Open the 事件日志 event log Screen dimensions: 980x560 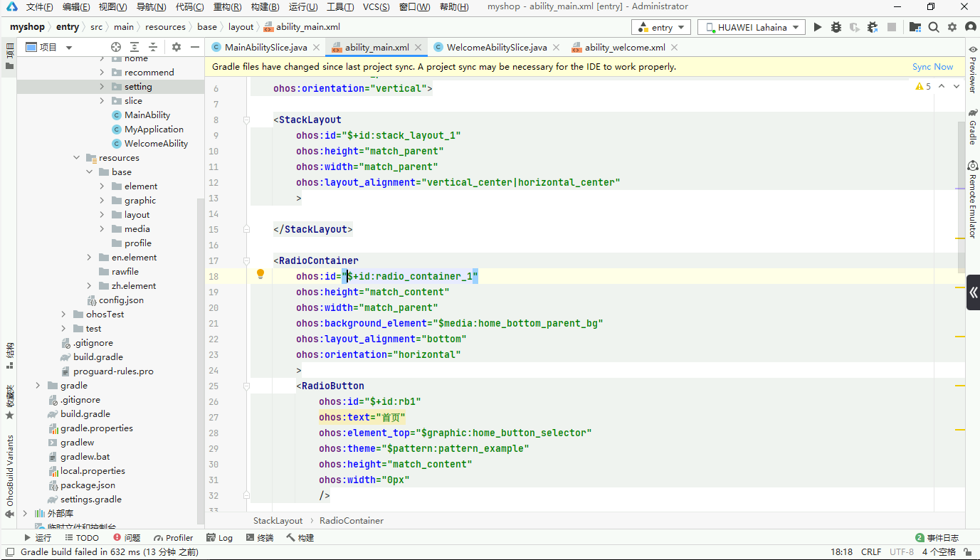tap(937, 538)
